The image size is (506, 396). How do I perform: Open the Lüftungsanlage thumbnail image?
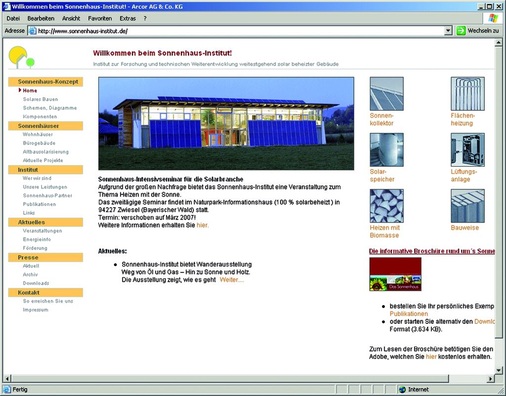point(468,150)
